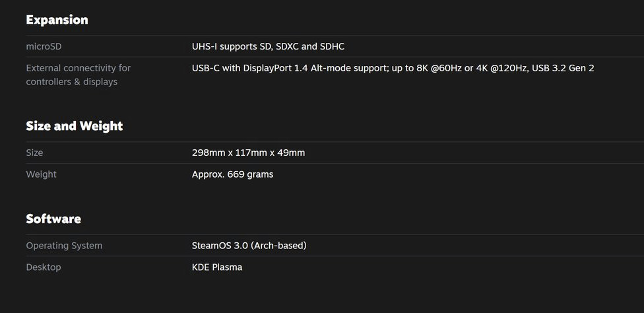Select the microSD label

pos(44,47)
